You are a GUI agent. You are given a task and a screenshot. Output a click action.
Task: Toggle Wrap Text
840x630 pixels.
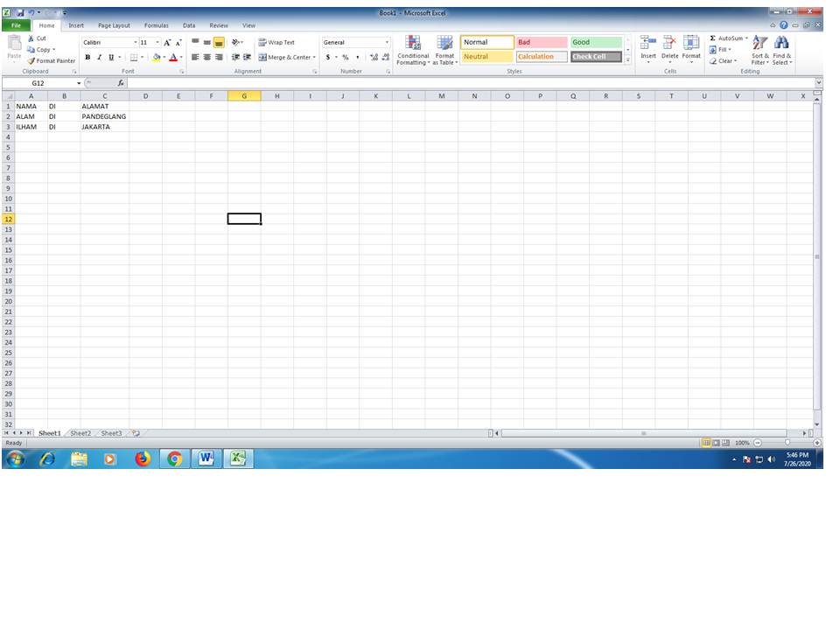tap(276, 42)
